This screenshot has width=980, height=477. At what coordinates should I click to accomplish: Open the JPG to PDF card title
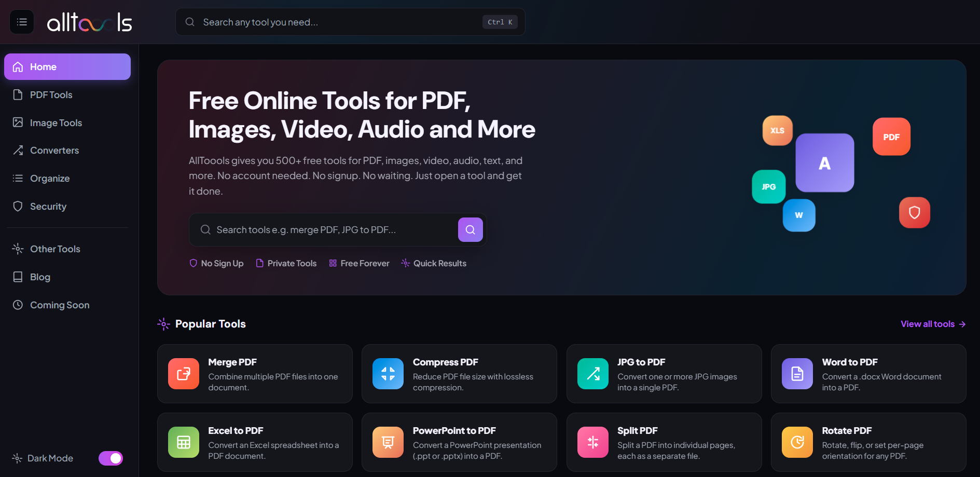click(641, 362)
